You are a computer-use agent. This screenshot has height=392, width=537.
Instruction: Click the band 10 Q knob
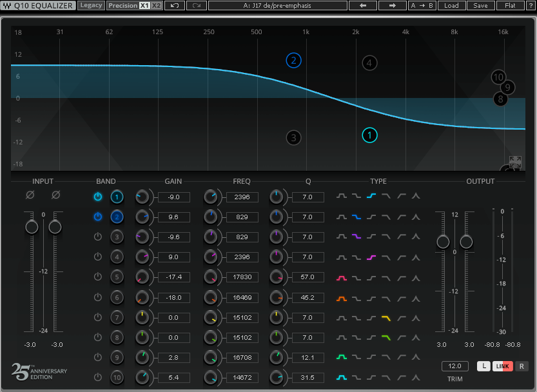[276, 378]
